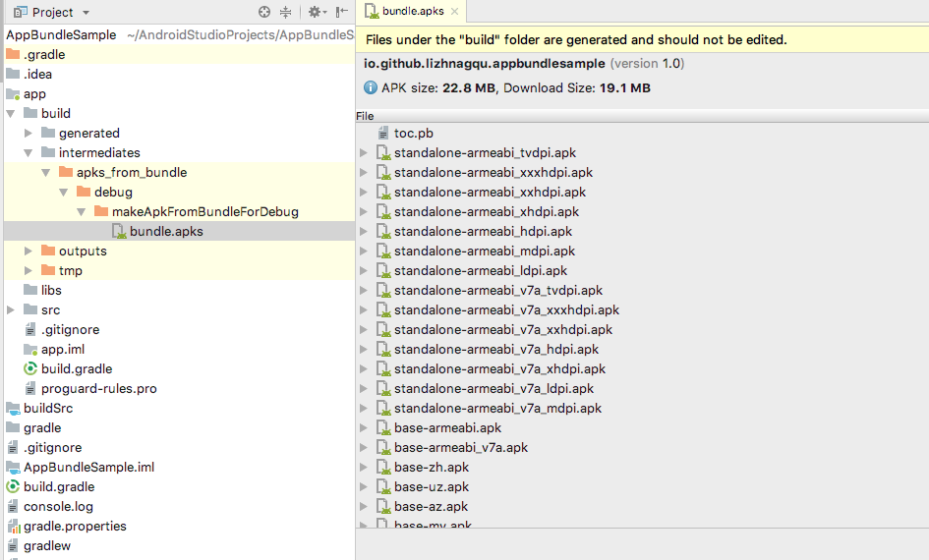
Task: Open the Project view dropdown
Action: (x=86, y=12)
